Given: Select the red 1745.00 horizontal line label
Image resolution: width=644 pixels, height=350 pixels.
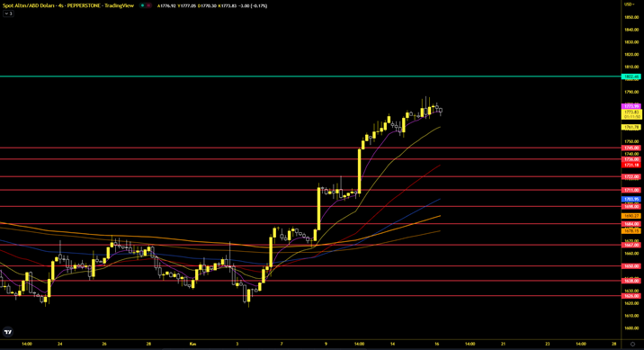Looking at the screenshot, I should (631, 148).
